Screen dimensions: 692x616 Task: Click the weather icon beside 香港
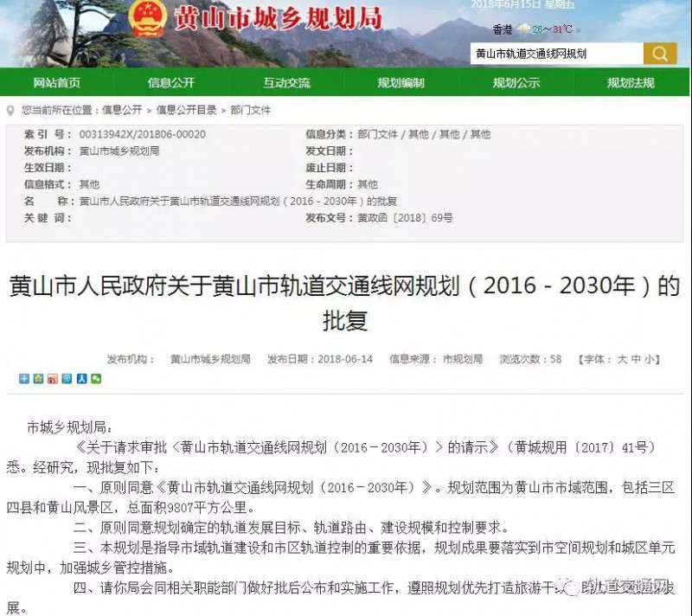[x=523, y=29]
